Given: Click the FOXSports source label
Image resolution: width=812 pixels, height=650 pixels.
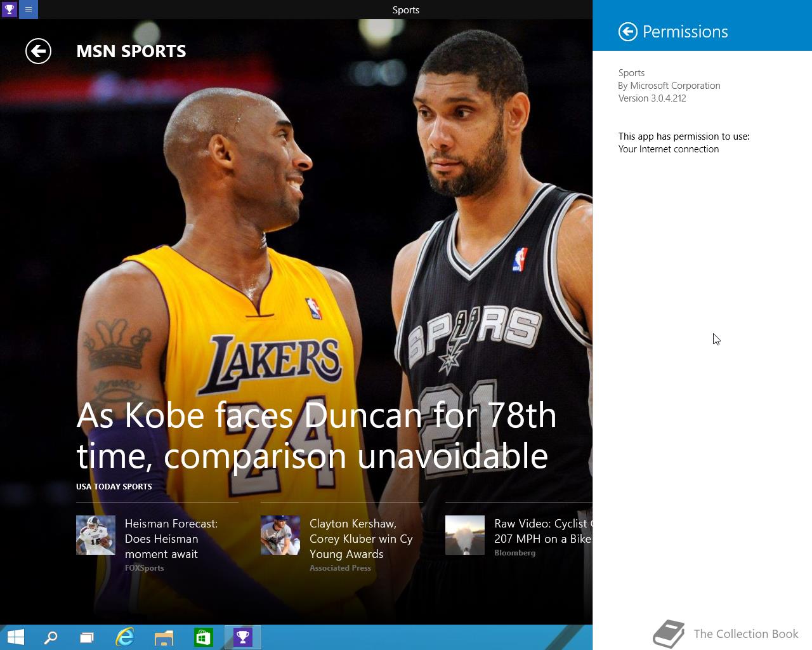Looking at the screenshot, I should coord(145,568).
